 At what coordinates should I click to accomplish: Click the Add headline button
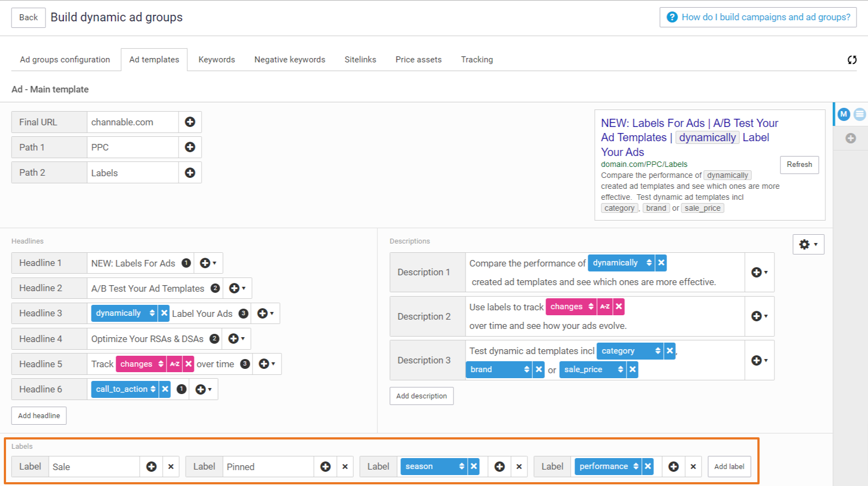[39, 415]
